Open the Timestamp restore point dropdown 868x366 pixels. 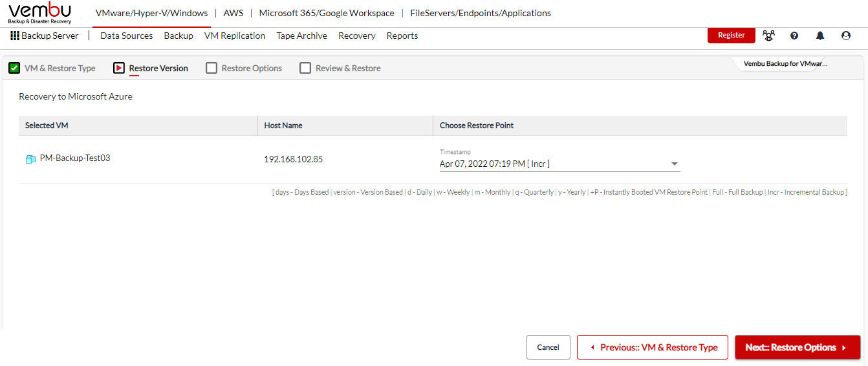click(x=559, y=164)
